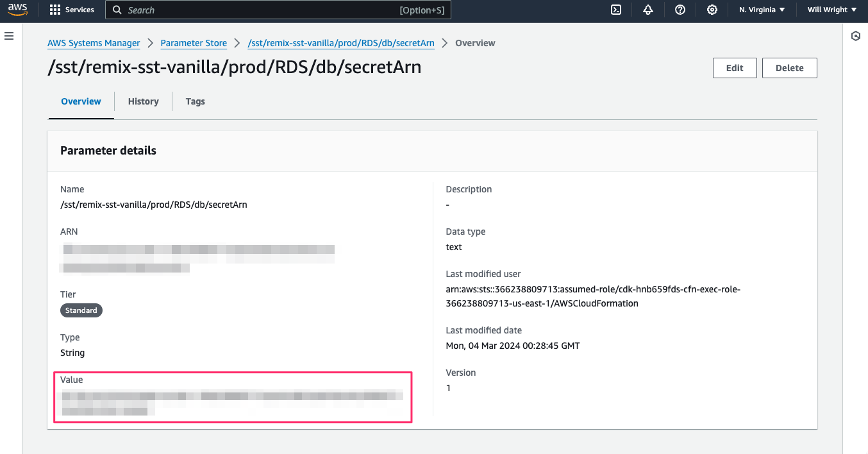Open the N. Virginia region dropdown
868x454 pixels.
click(761, 10)
